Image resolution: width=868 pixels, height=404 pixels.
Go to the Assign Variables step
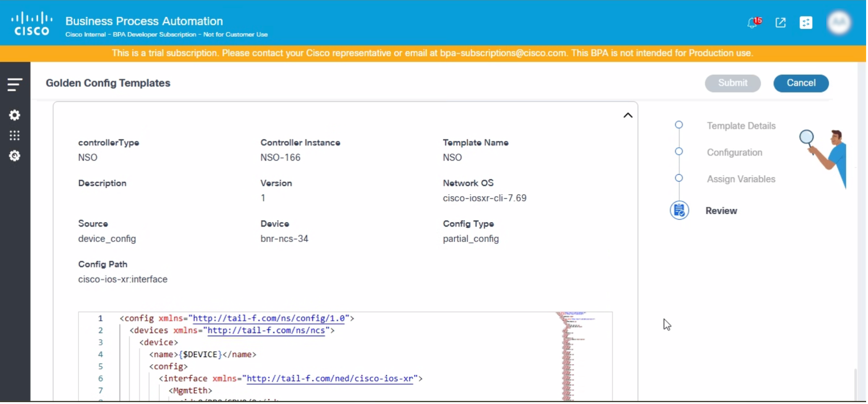(741, 179)
